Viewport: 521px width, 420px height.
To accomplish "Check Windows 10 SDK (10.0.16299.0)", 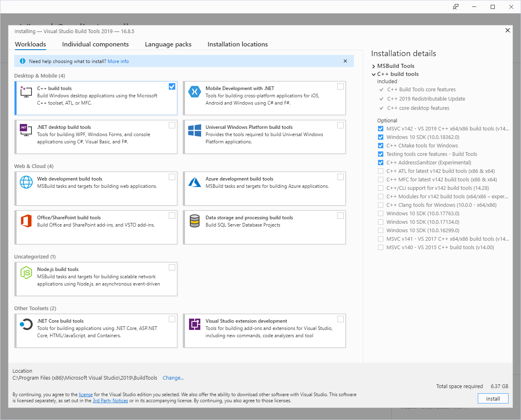I will tap(380, 231).
